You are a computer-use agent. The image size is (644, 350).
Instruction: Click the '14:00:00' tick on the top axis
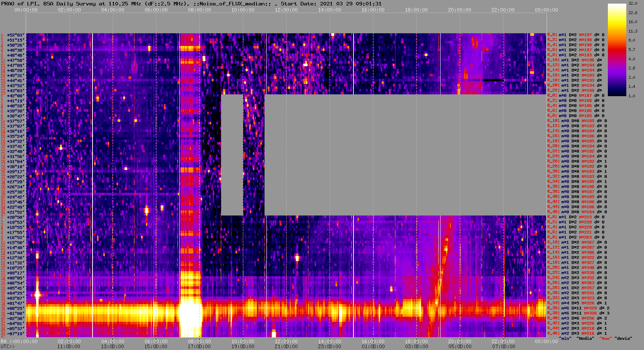(330, 10)
